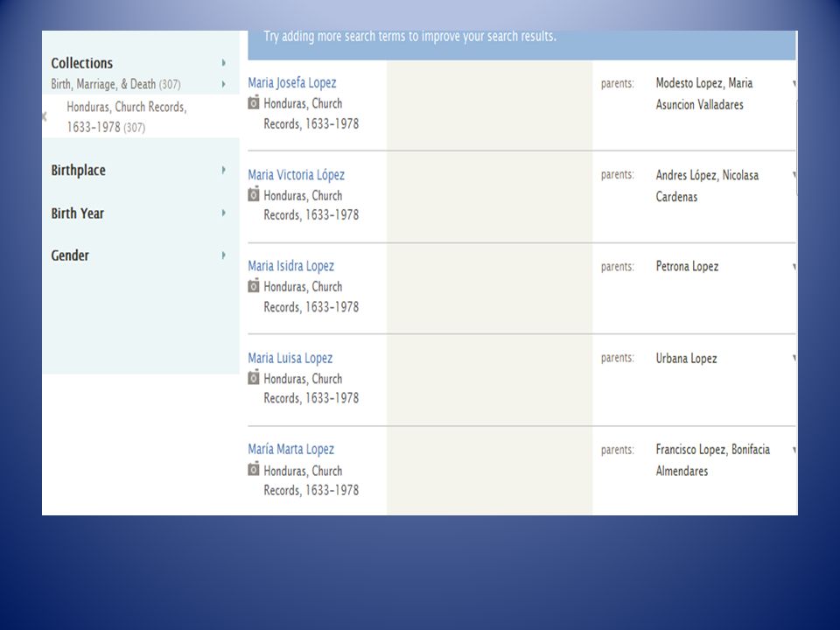Click camera icon under Maria Luisa Lopez
This screenshot has width=840, height=630.
pos(254,378)
